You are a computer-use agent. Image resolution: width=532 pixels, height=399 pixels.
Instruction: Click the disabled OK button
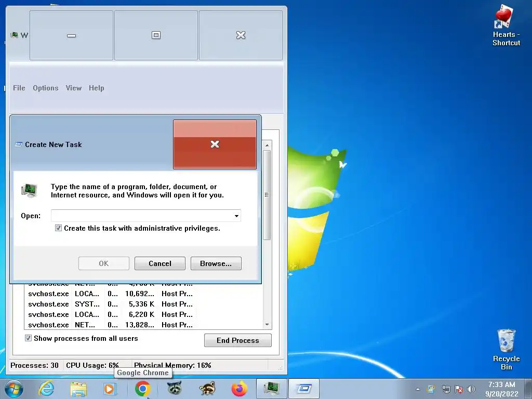click(x=104, y=263)
